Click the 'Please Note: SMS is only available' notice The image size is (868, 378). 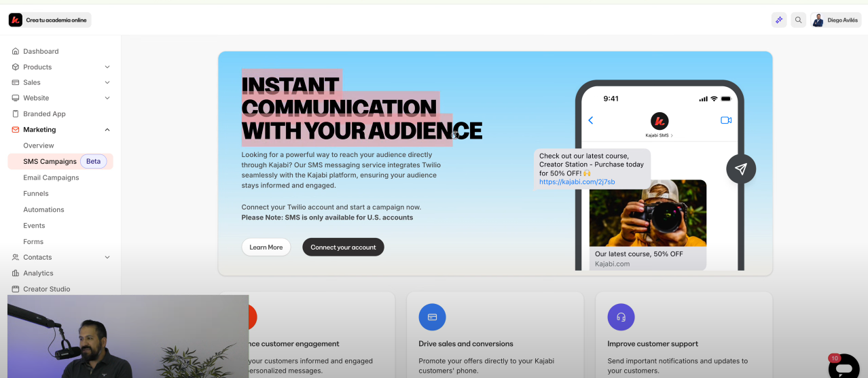327,218
